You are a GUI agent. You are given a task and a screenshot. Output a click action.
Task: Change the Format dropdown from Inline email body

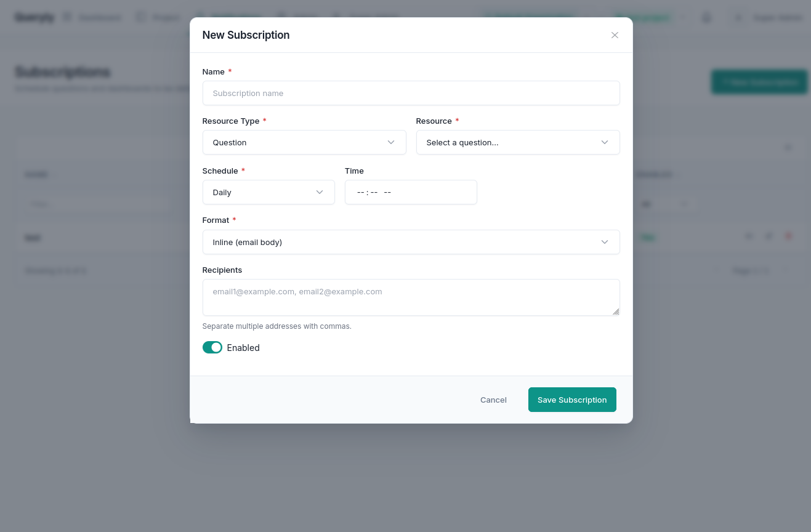(x=411, y=242)
